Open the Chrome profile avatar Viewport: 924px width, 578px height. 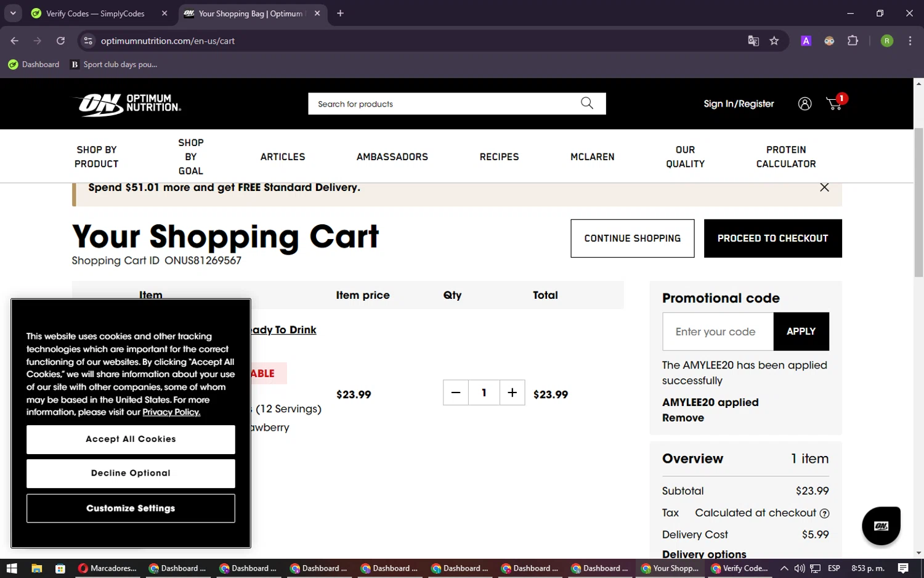pyautogui.click(x=886, y=41)
